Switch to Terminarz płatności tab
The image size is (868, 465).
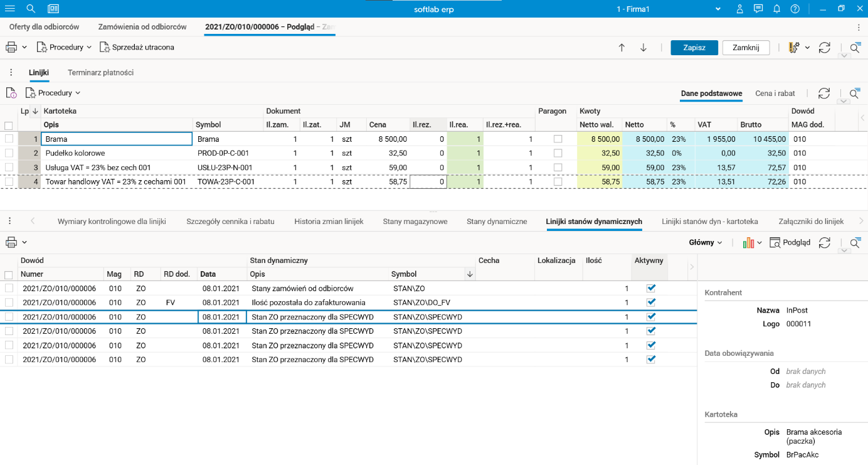100,73
